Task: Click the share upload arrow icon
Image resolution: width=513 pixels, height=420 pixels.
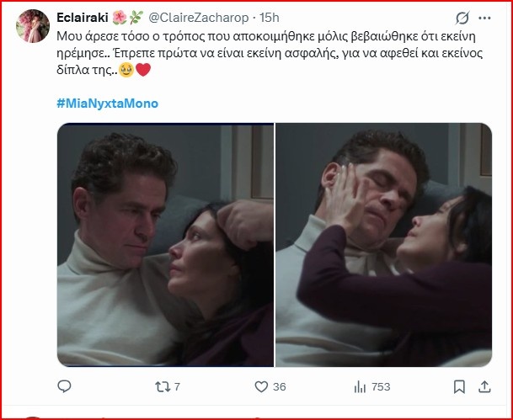Action: (484, 387)
